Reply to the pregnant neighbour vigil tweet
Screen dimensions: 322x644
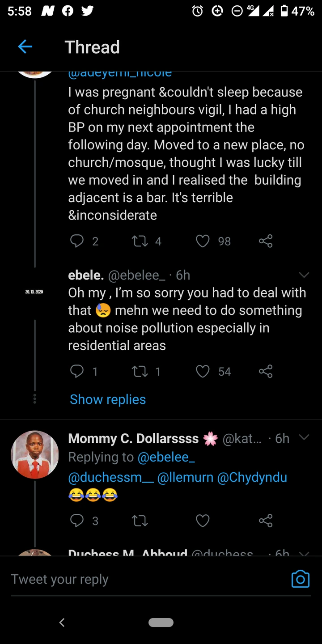(77, 241)
